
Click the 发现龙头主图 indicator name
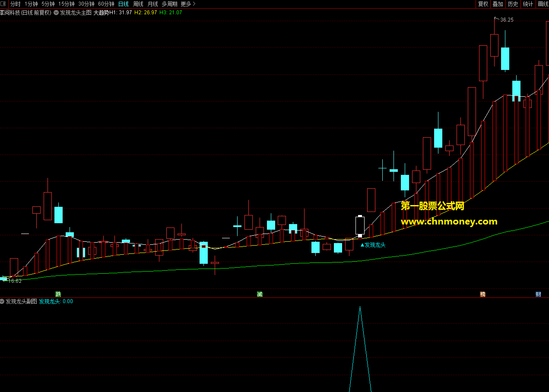(x=76, y=13)
